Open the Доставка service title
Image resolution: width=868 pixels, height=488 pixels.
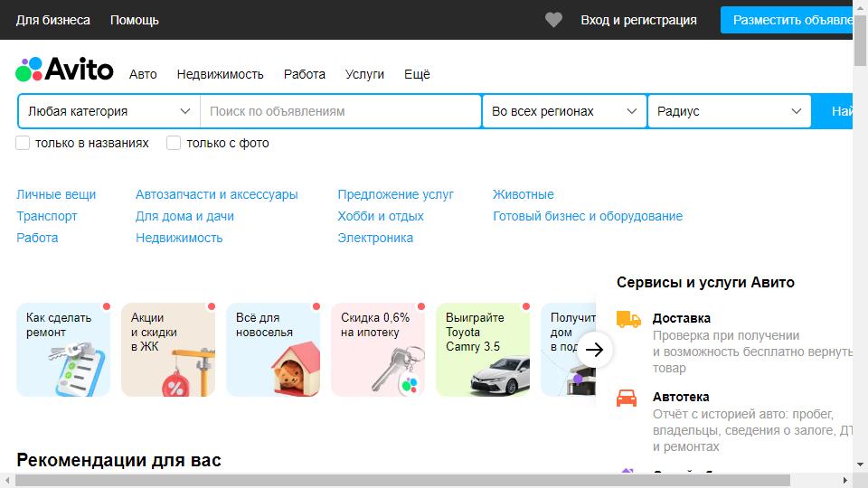coord(682,318)
